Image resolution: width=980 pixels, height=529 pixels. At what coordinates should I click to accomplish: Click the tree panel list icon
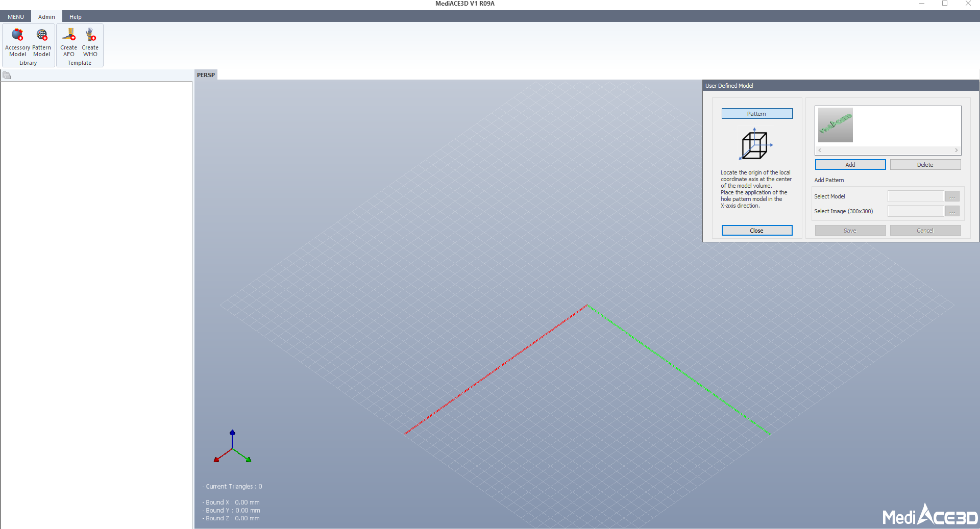coord(7,75)
